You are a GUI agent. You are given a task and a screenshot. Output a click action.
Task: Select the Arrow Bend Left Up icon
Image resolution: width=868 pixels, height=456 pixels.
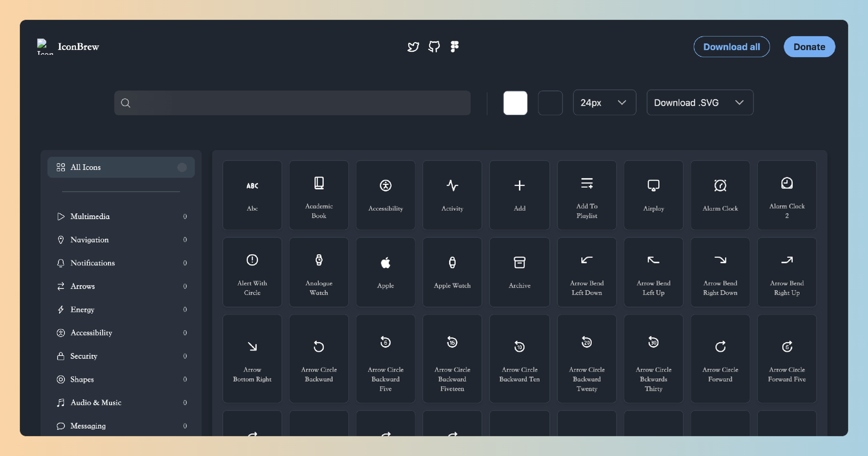tap(653, 272)
